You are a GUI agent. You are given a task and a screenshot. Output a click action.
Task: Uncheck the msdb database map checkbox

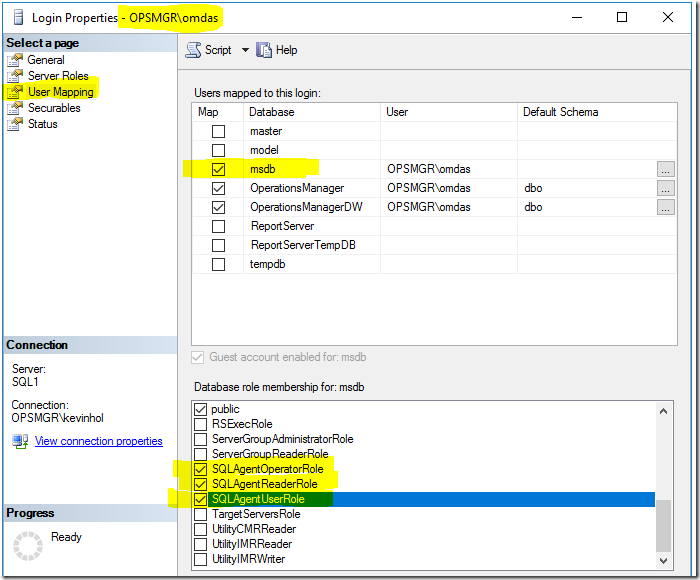point(218,169)
